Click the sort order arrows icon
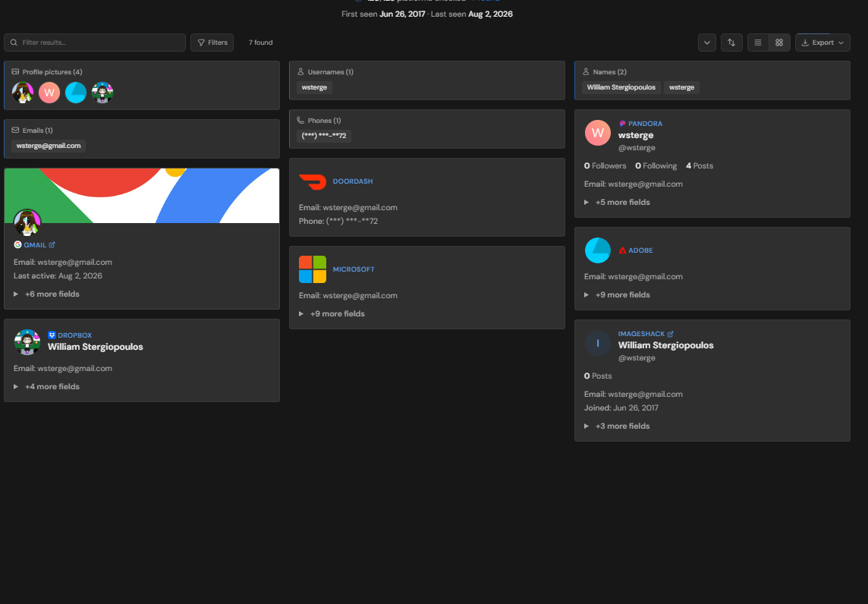 click(731, 42)
